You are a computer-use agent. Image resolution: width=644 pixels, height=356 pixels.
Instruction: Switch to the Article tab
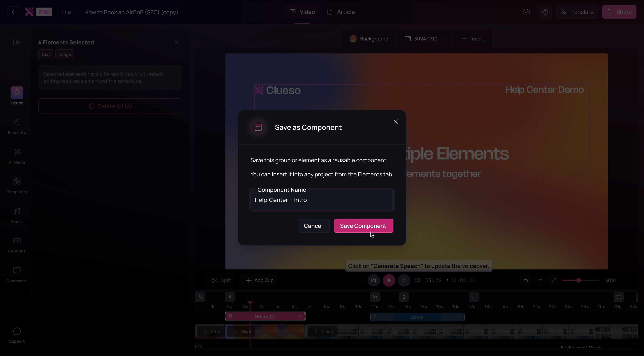point(341,12)
